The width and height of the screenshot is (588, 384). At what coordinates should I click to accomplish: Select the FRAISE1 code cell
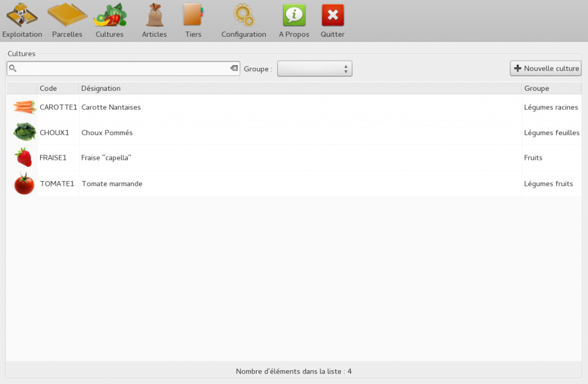[53, 158]
